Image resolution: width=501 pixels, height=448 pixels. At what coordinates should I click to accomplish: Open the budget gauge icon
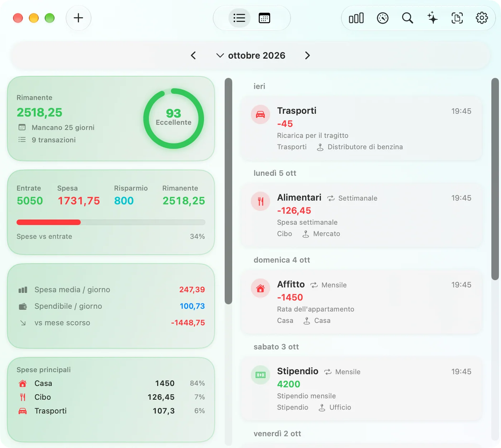pyautogui.click(x=383, y=18)
